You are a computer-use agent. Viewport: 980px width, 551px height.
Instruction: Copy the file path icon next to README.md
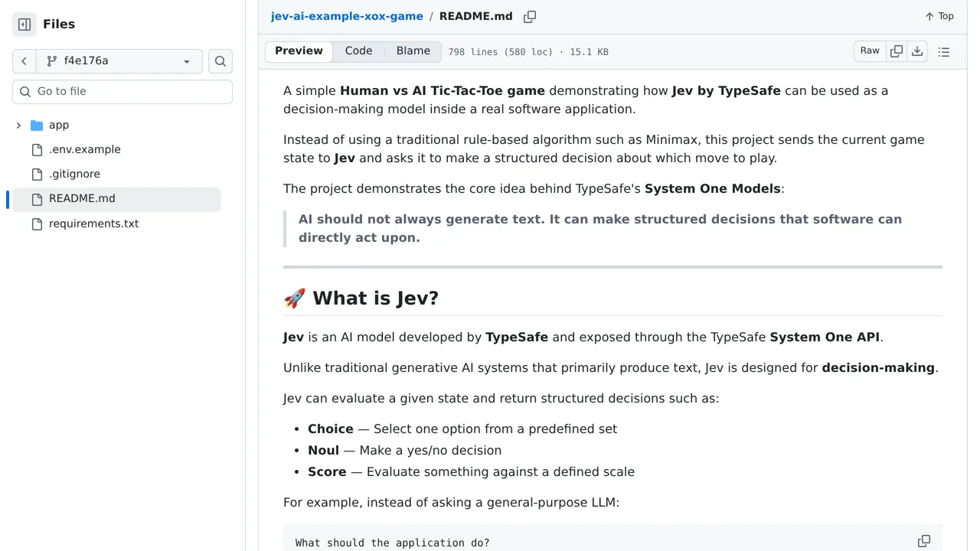tap(530, 16)
